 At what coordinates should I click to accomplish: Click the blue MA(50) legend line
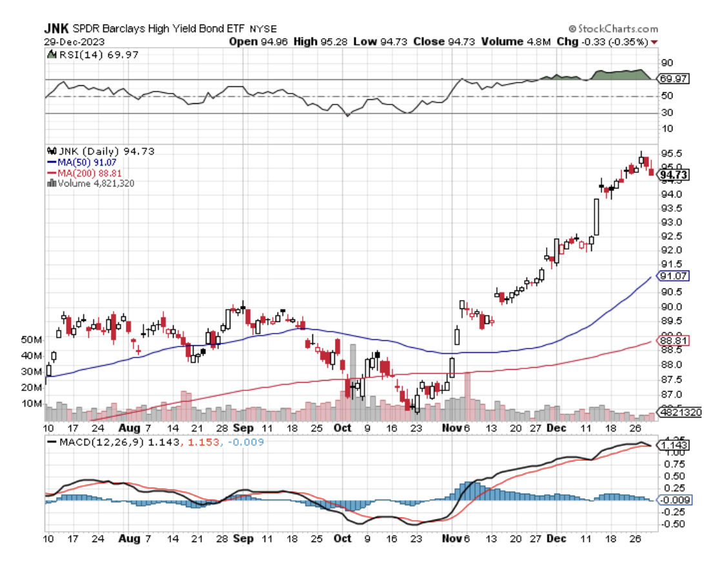[x=53, y=162]
